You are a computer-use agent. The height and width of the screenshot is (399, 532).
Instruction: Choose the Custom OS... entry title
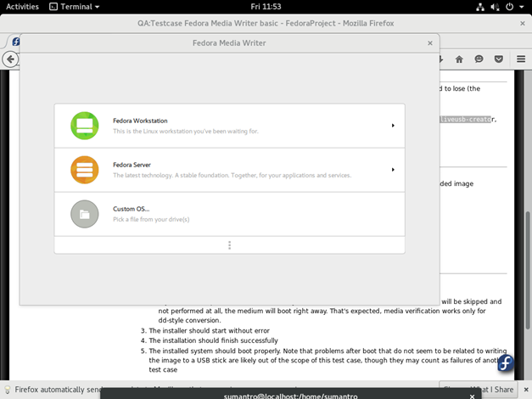(x=131, y=209)
